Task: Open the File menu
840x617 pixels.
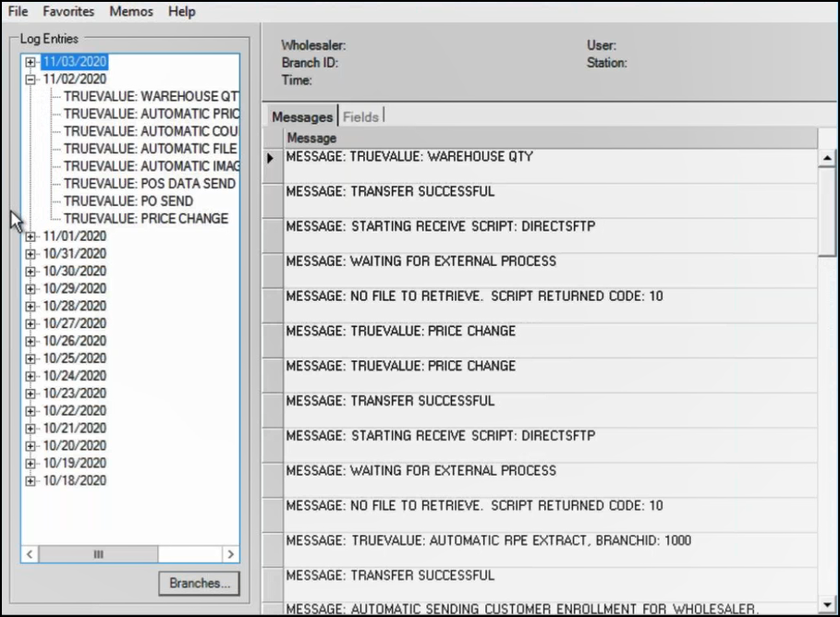Action: coord(18,12)
